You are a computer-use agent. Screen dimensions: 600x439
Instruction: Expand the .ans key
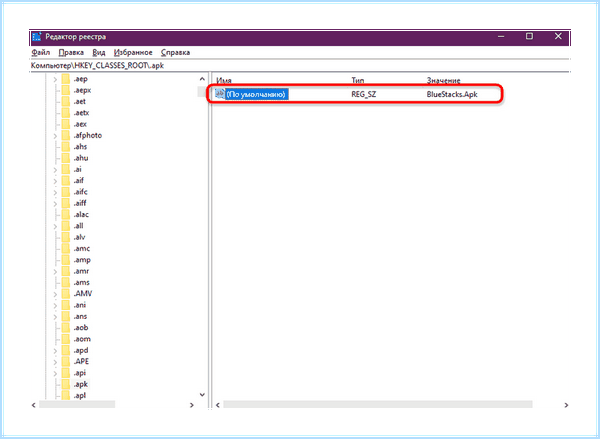click(55, 317)
